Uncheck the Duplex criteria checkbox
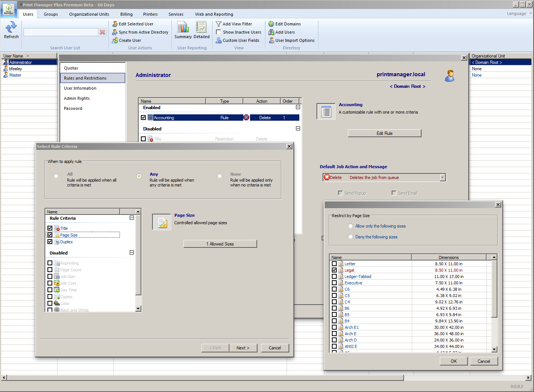Screen dimensions: 534x392 (x=50, y=242)
